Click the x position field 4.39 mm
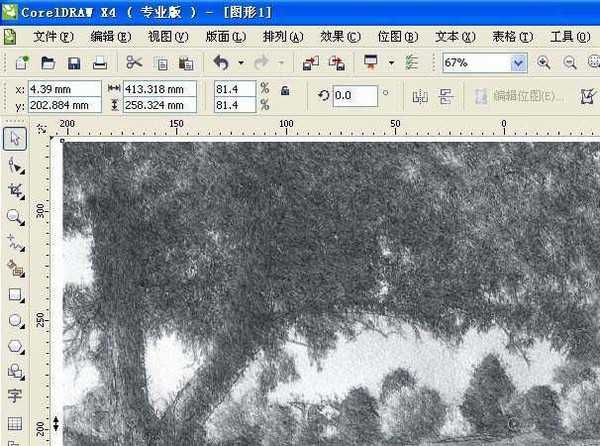 64,89
